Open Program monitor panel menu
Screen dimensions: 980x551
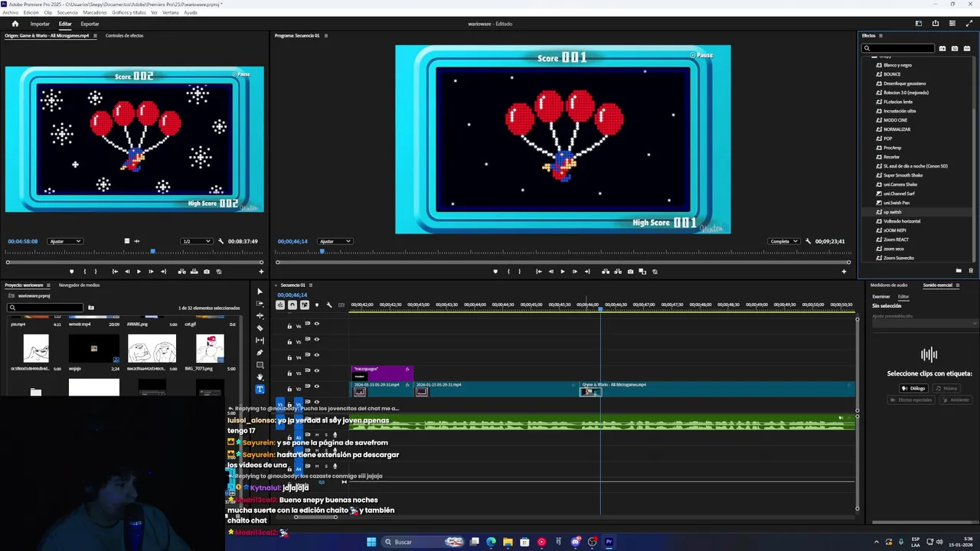(326, 36)
